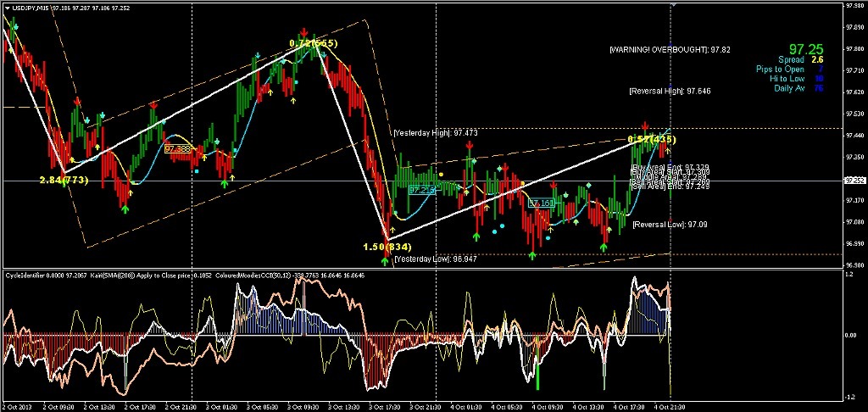Click the Spread 2.6 readout
The image size is (868, 412).
pyautogui.click(x=799, y=60)
